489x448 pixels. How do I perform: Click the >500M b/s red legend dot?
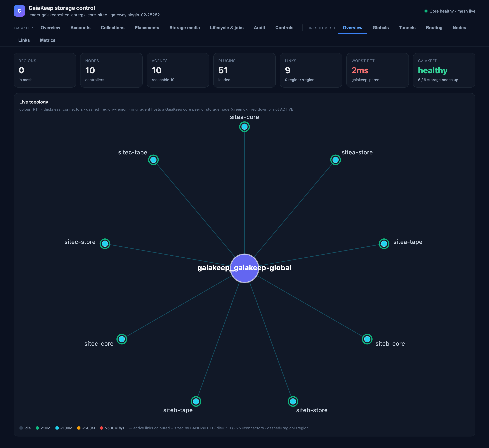click(x=102, y=428)
